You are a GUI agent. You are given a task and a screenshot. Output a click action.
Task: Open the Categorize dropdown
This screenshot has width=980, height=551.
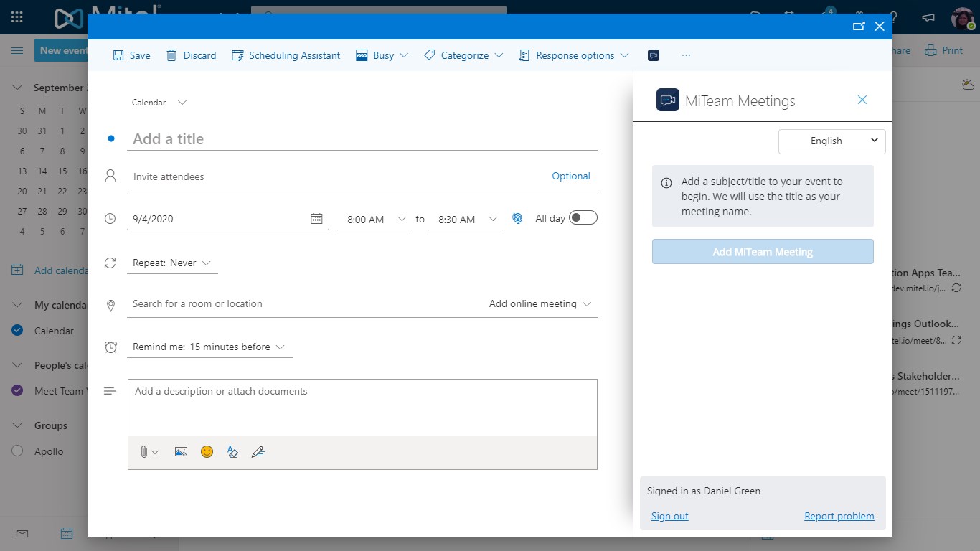[463, 55]
